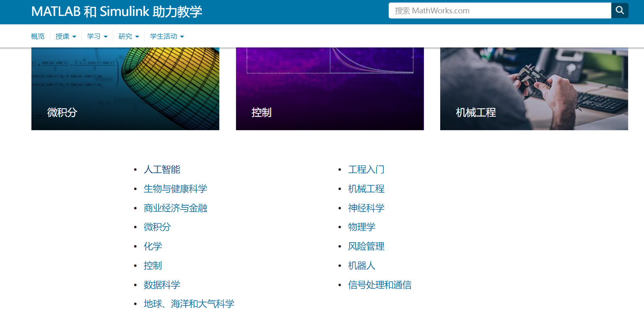This screenshot has width=644, height=327.
Task: Expand the 授课 dropdown menu
Action: [x=66, y=37]
